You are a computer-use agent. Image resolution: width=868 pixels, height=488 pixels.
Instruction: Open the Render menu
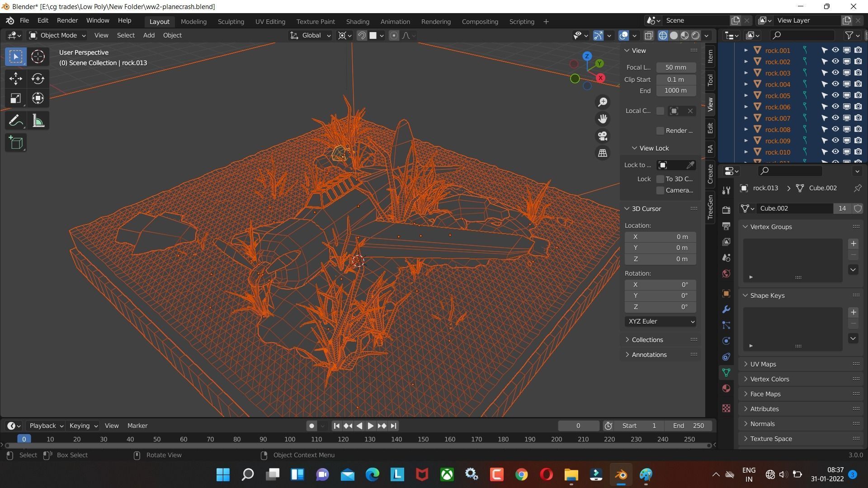67,20
